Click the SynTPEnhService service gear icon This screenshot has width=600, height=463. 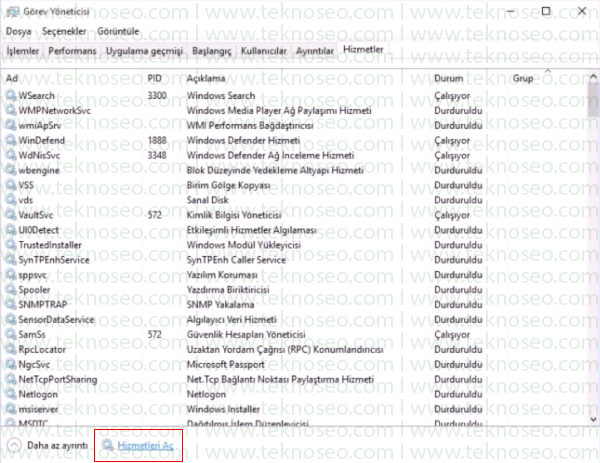pos(11,259)
